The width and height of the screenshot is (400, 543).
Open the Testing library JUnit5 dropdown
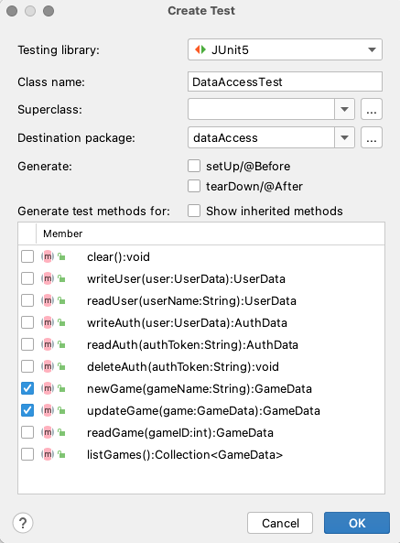[285, 50]
